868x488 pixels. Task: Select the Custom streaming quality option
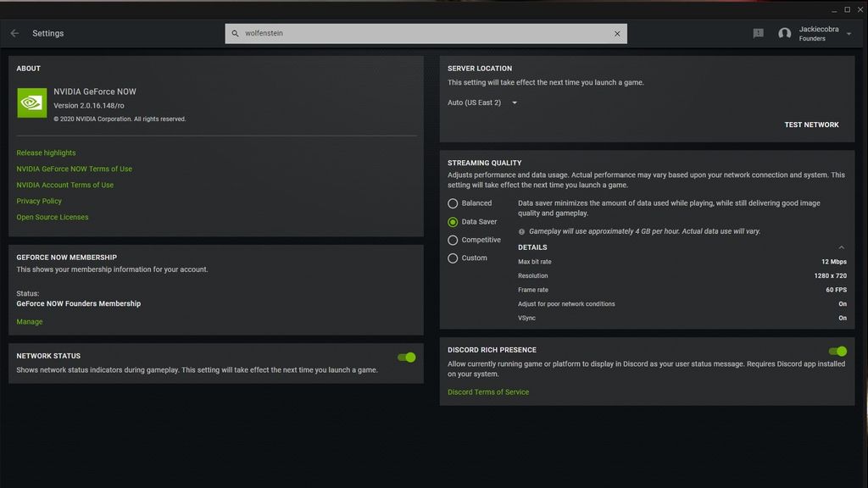(x=453, y=258)
